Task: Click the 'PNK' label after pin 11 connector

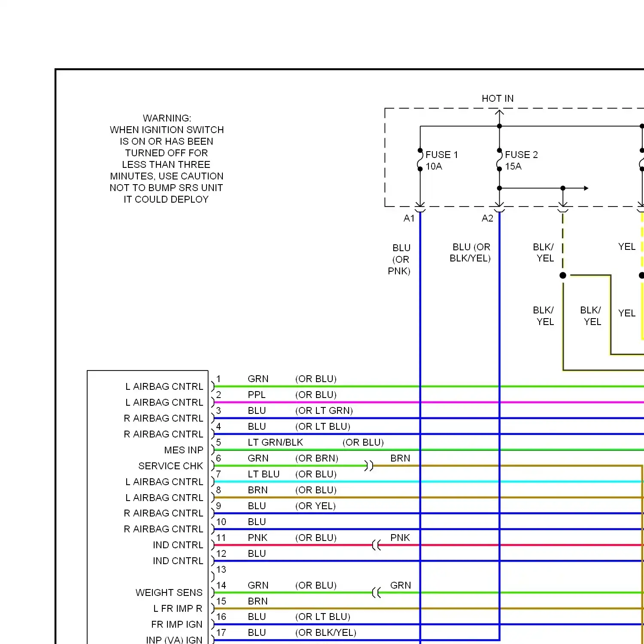Action: pyautogui.click(x=400, y=538)
